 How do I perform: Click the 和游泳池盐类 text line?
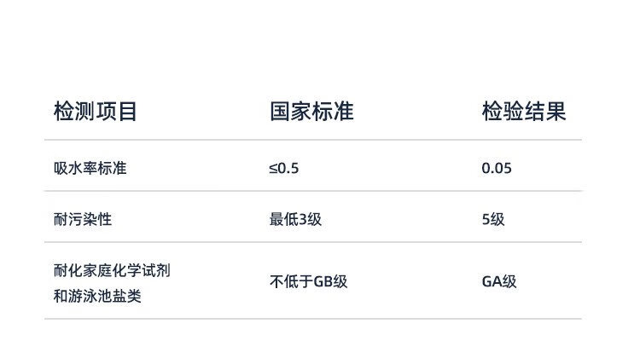tap(97, 297)
